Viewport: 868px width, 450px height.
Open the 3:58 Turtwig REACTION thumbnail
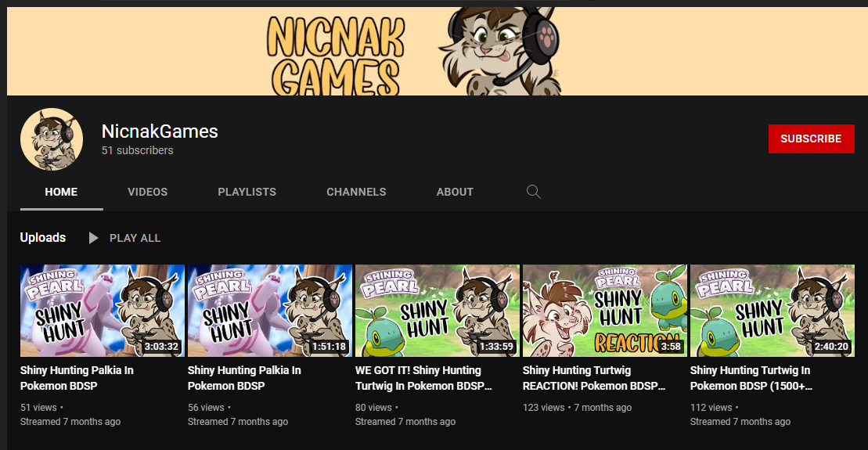click(604, 311)
